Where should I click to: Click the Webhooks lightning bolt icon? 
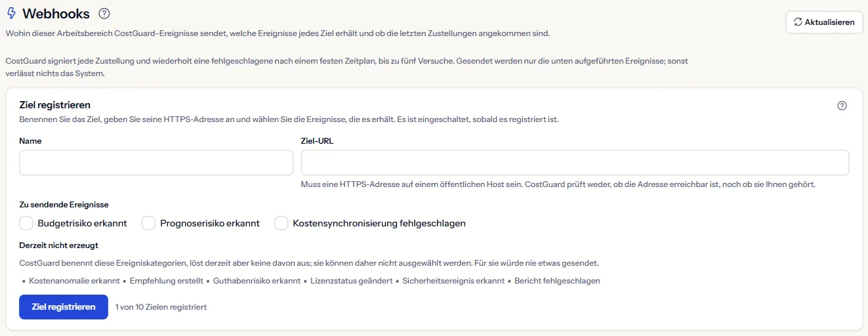(x=11, y=13)
